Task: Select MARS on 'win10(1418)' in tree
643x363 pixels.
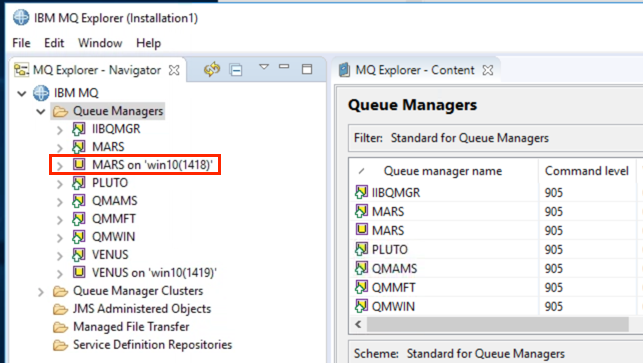Action: point(152,165)
